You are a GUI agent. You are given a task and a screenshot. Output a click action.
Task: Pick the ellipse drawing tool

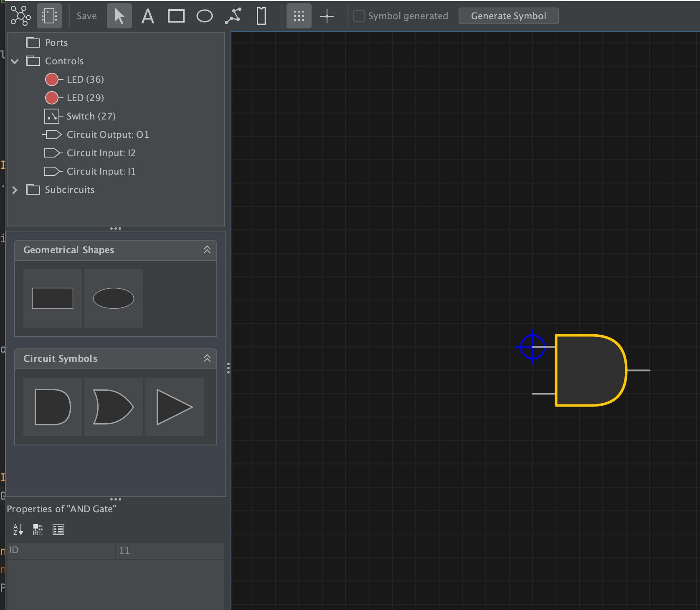tap(205, 16)
